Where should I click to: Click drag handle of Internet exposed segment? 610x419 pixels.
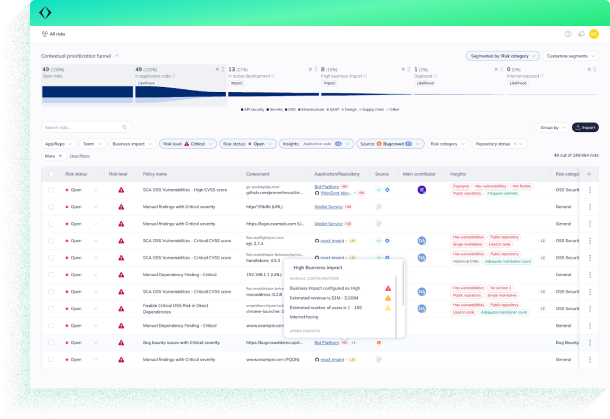(x=595, y=69)
